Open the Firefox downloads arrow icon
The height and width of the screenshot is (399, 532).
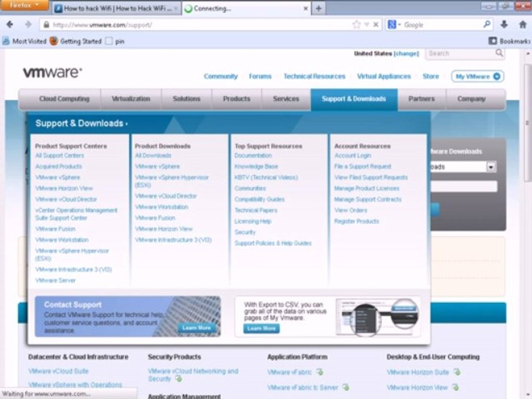tap(504, 24)
